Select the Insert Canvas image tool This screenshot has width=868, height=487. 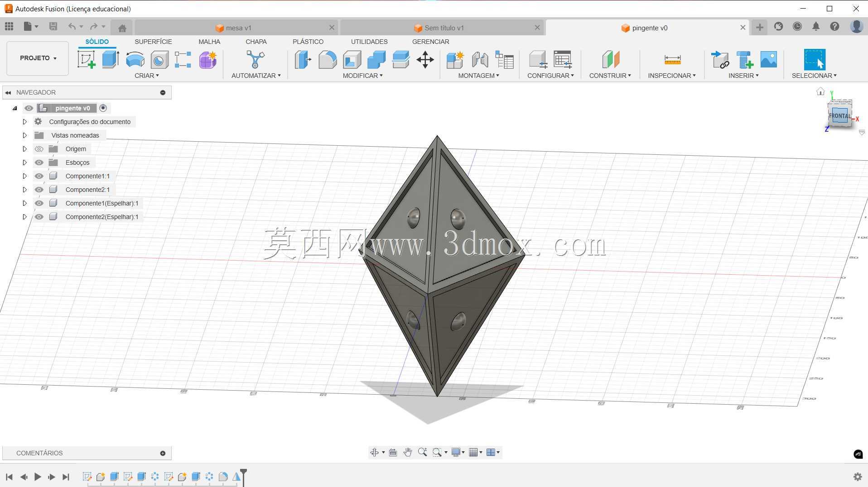pos(769,60)
